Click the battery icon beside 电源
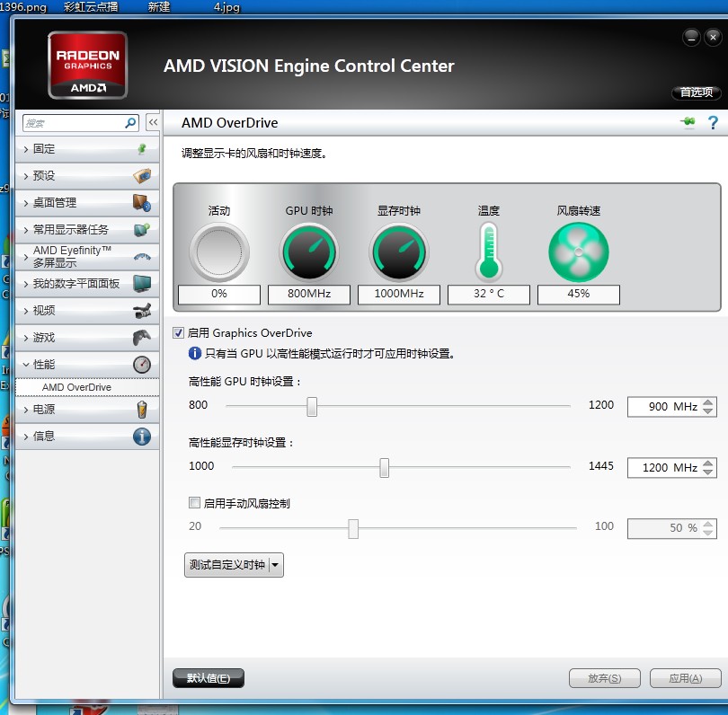This screenshot has height=715, width=728. click(x=142, y=410)
